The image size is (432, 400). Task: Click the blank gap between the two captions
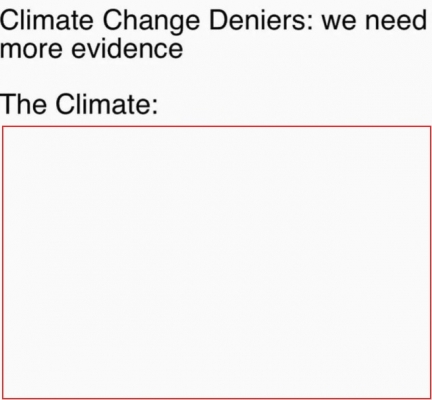(x=216, y=77)
